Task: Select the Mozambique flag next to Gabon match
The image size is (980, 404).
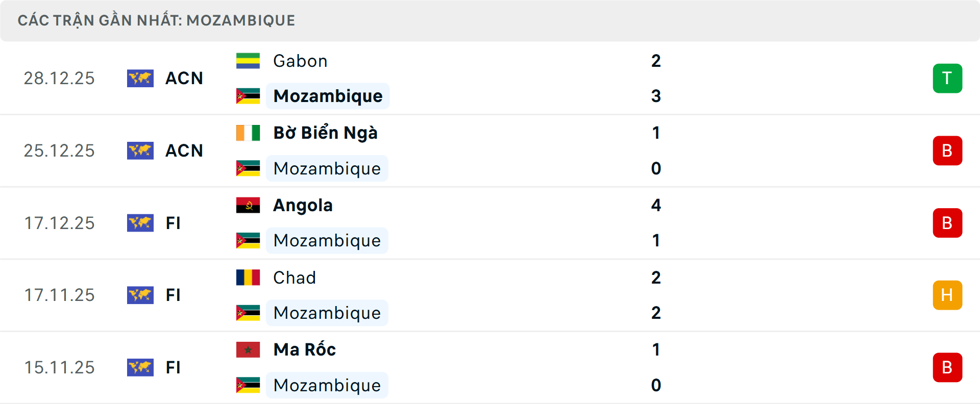Action: [248, 95]
